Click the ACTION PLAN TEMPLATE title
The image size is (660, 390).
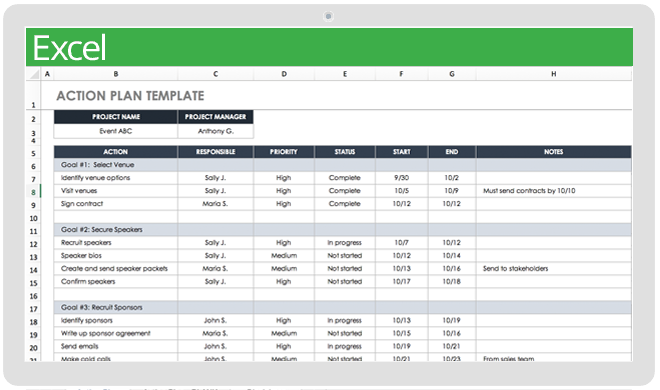click(x=130, y=96)
